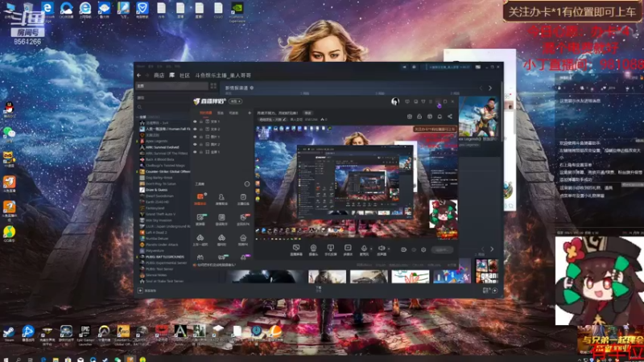Open the Steam 社区 community tab
The width and height of the screenshot is (644, 362).
click(x=184, y=76)
